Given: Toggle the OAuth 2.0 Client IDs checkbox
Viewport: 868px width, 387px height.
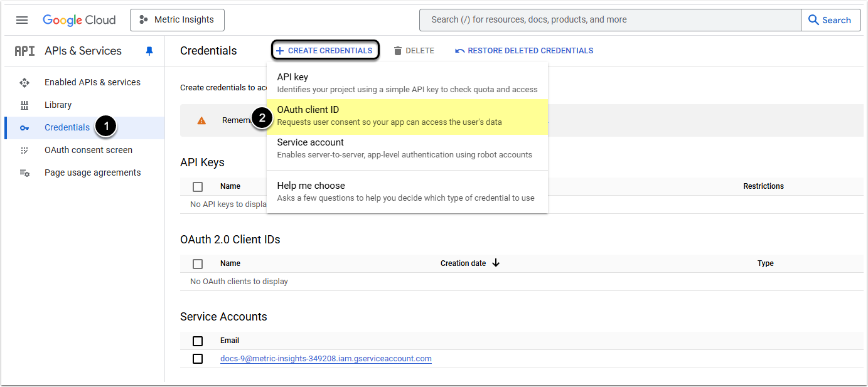Looking at the screenshot, I should point(198,263).
